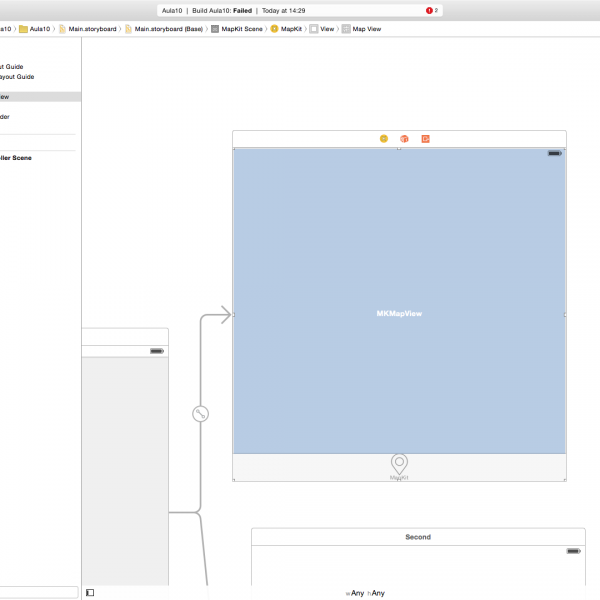This screenshot has width=600, height=600.
Task: Click the segue relationship circle icon
Action: coord(201,414)
